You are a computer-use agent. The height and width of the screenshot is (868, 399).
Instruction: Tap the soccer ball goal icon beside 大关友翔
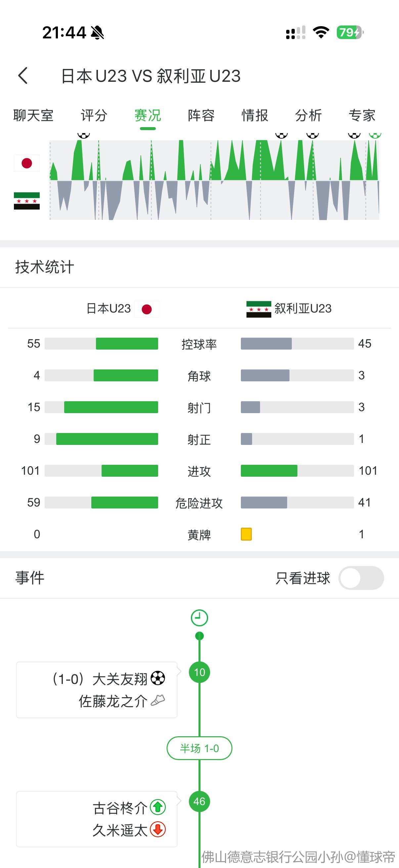[157, 678]
